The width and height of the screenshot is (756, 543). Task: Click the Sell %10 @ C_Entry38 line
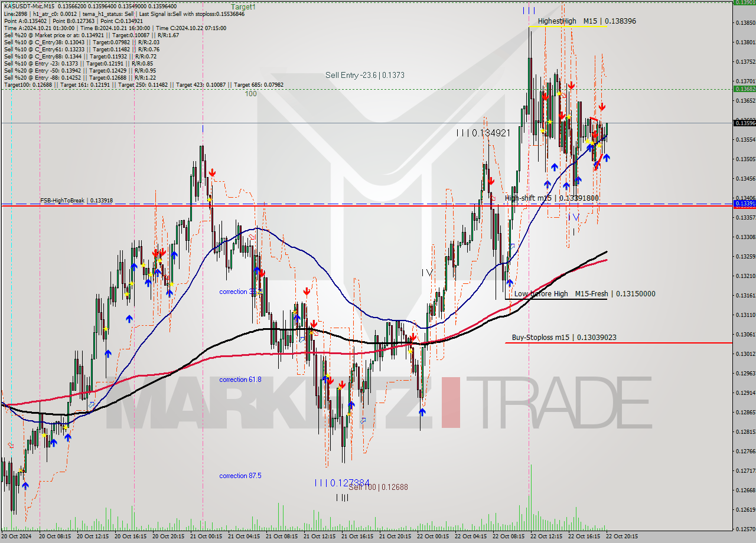tap(82, 42)
